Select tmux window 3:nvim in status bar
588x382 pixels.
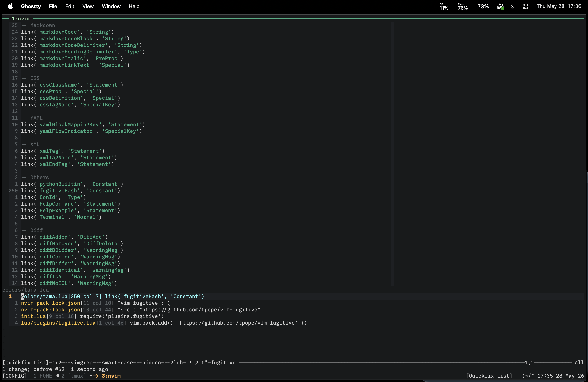(x=111, y=376)
